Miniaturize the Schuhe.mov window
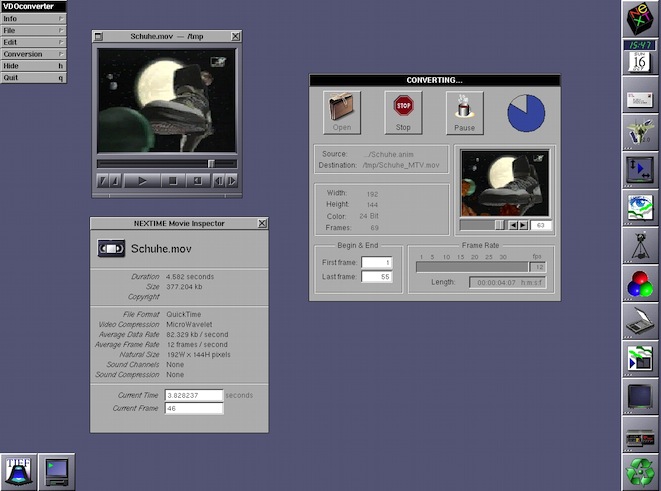661x491 pixels. point(98,36)
